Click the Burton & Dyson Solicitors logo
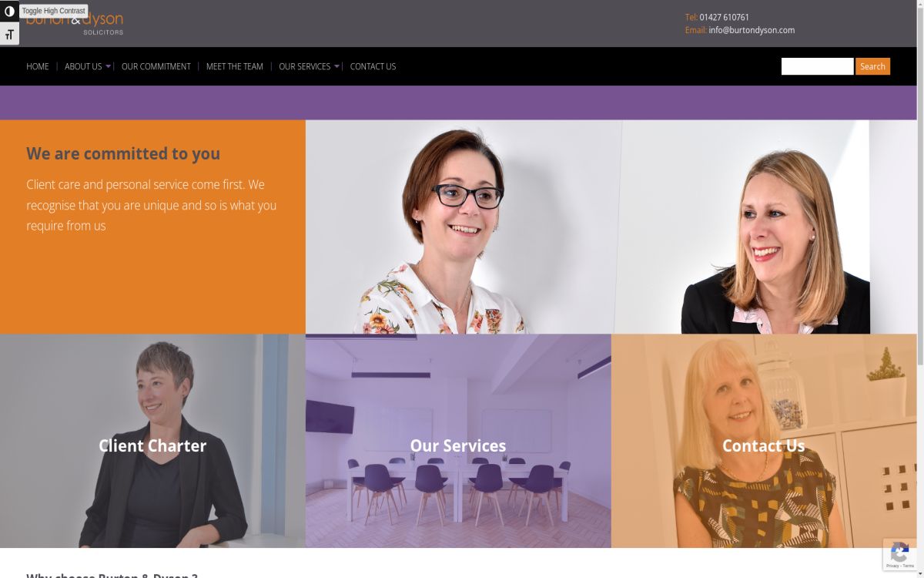This screenshot has height=578, width=924. coord(75,23)
